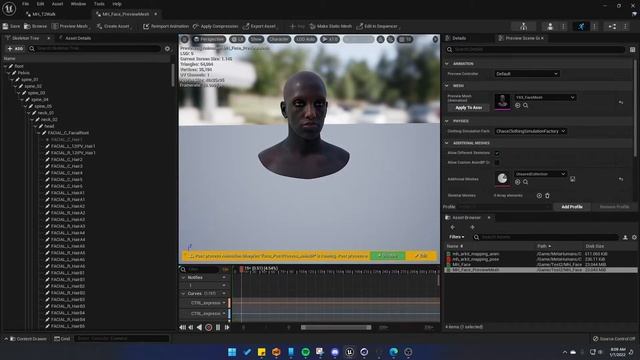Click Create Asset in the toolbar
Screen dimensions: 640x360
[113, 26]
